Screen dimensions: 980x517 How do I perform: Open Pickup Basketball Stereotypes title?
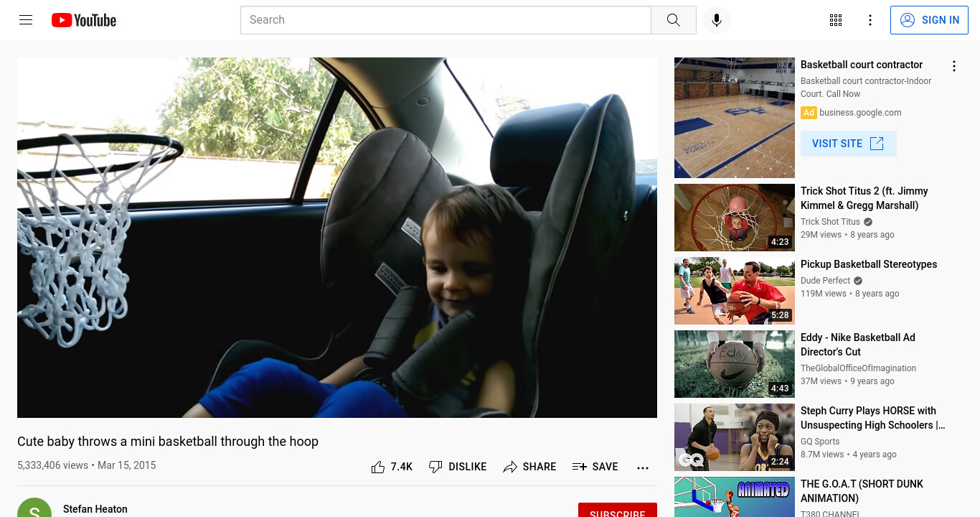[869, 264]
